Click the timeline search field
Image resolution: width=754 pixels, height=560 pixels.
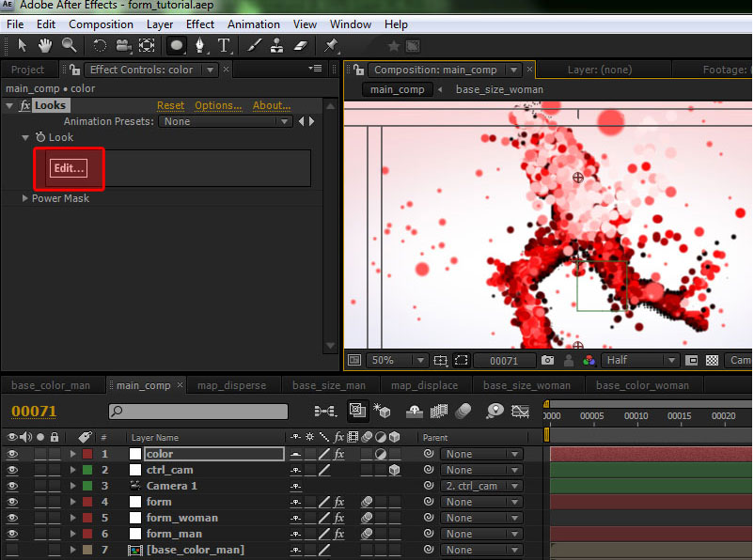(x=198, y=411)
